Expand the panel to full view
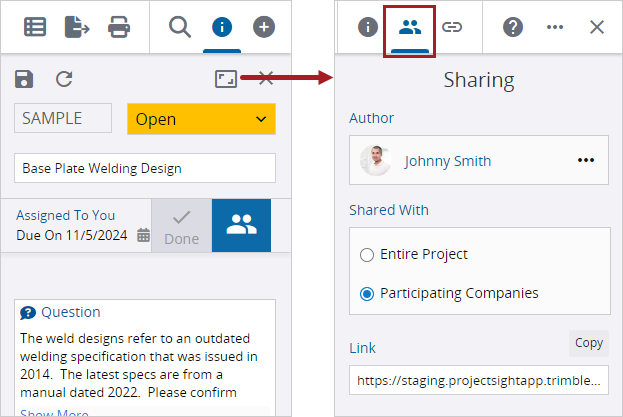This screenshot has width=623, height=417. pos(226,79)
